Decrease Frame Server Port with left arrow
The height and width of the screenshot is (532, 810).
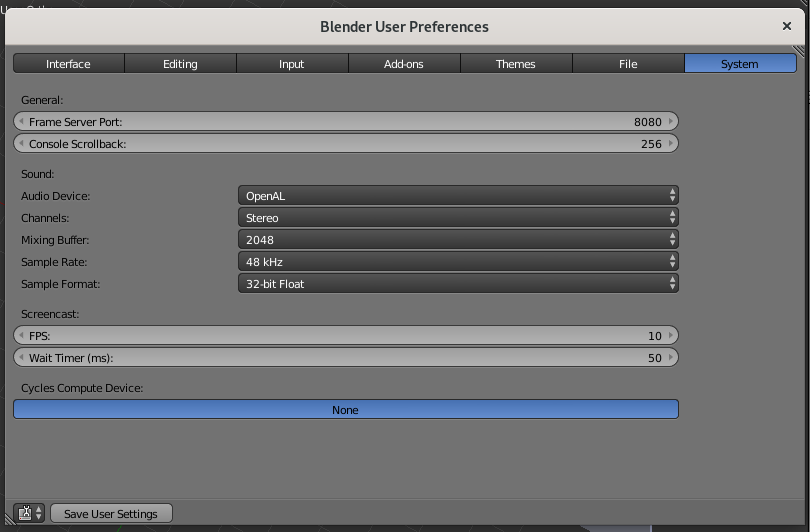point(21,121)
